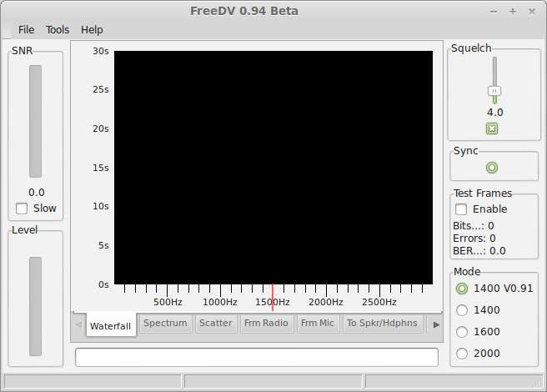Click the right tab scroll arrow
This screenshot has height=392, width=547.
pos(436,324)
